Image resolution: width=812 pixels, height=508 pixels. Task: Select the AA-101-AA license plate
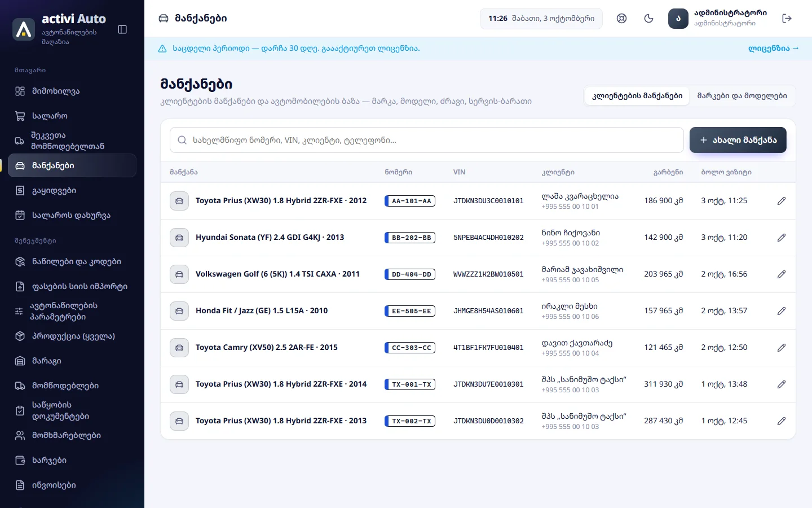point(410,201)
